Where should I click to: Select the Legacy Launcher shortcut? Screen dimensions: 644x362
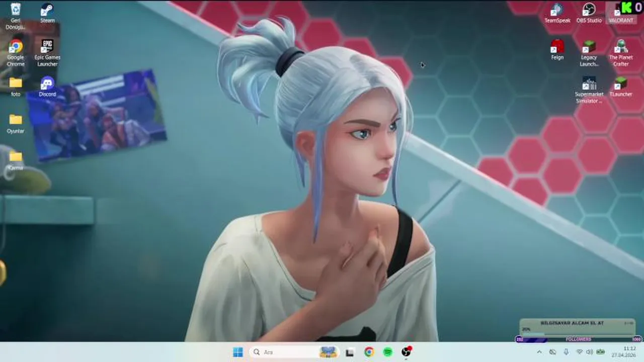pos(589,53)
